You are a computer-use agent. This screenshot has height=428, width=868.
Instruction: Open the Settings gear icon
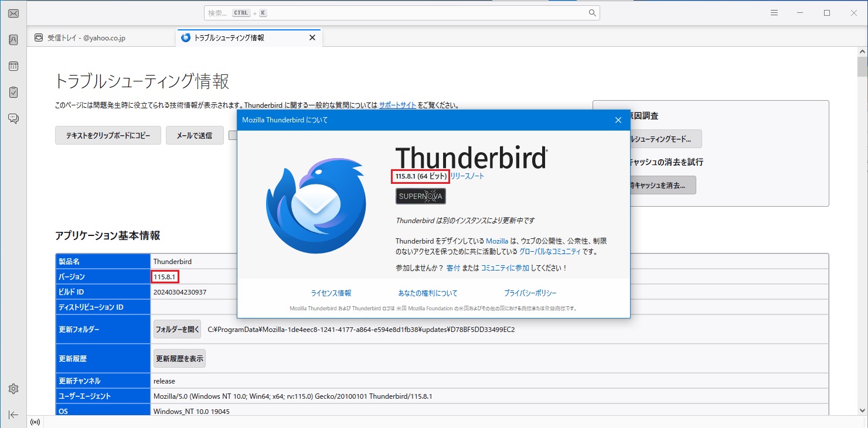click(13, 389)
